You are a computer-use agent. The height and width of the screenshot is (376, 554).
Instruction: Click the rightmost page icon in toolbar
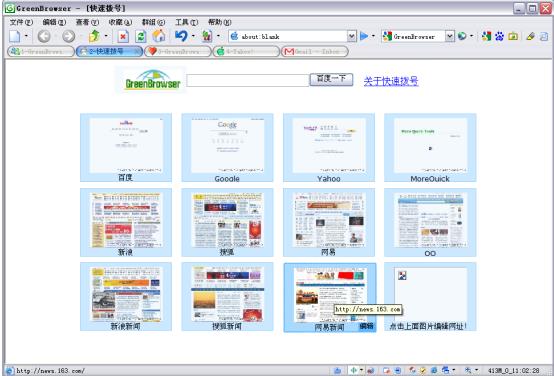click(x=544, y=36)
